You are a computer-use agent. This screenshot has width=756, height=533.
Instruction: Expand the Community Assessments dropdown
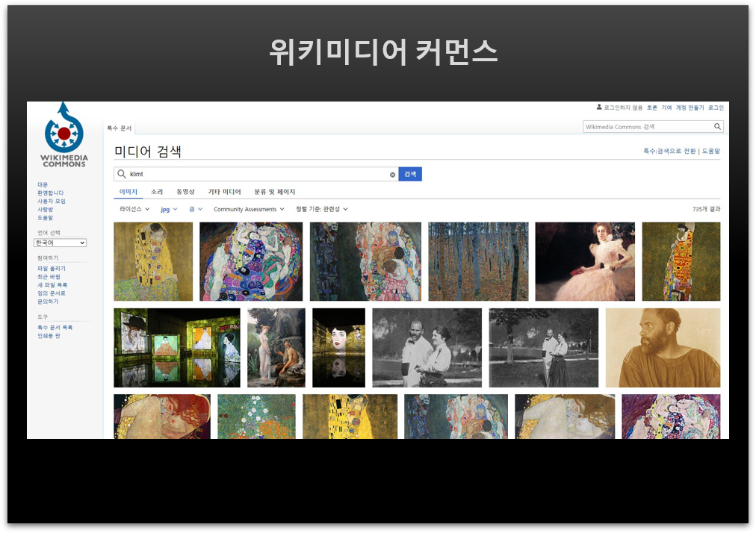point(249,209)
